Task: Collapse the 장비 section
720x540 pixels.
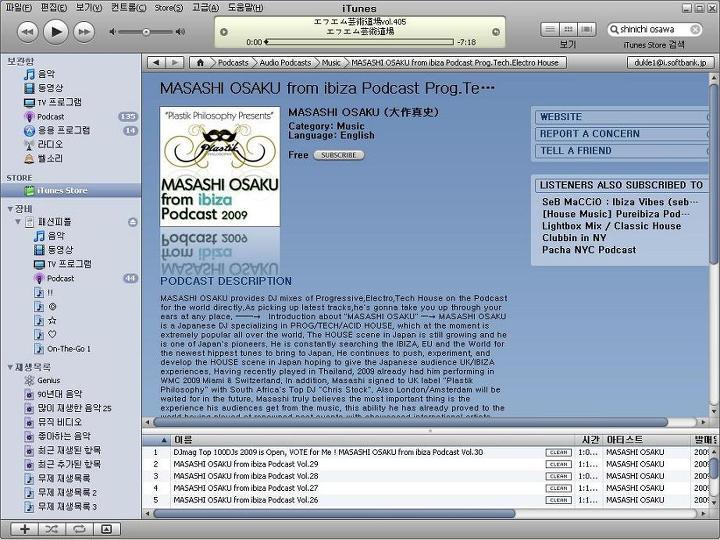Action: (10, 209)
